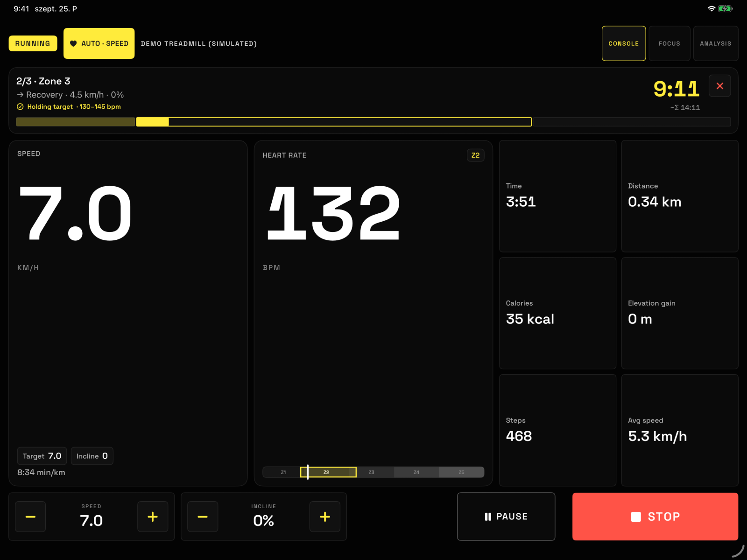The image size is (747, 560).
Task: Select the Z3 segment in heart zone bar
Action: [372, 472]
